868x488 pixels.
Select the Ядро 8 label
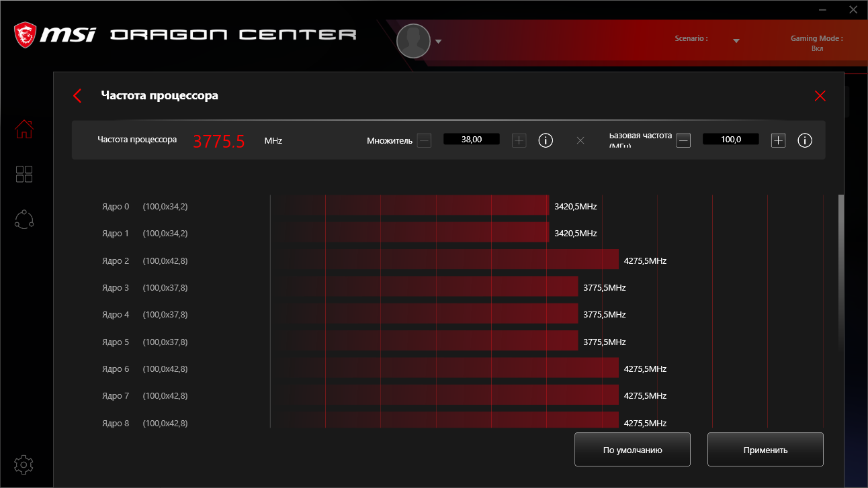point(116,424)
